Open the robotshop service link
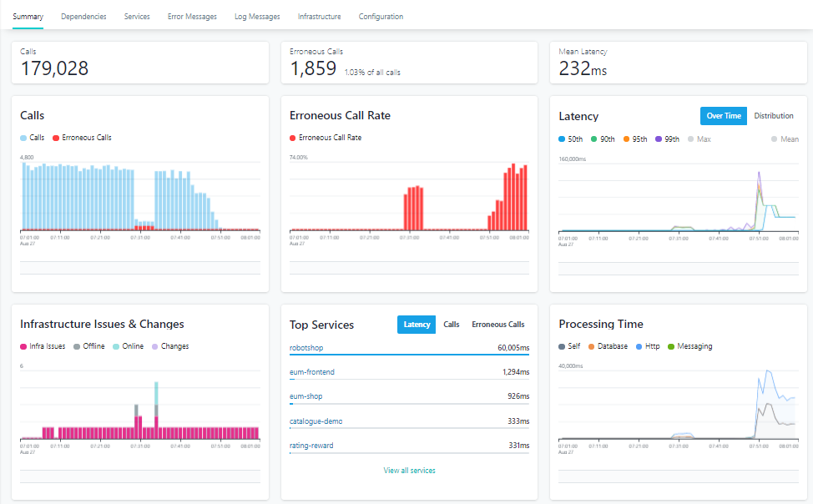 306,347
